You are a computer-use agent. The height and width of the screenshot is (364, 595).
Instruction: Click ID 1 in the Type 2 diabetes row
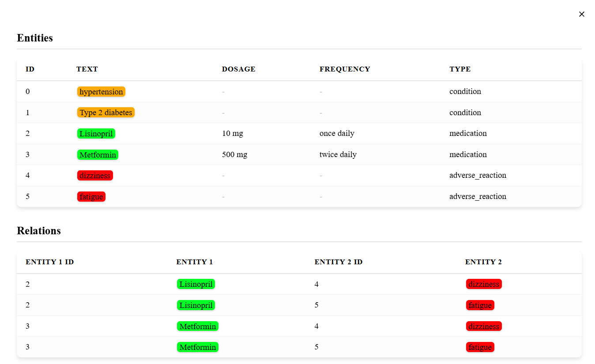(28, 113)
